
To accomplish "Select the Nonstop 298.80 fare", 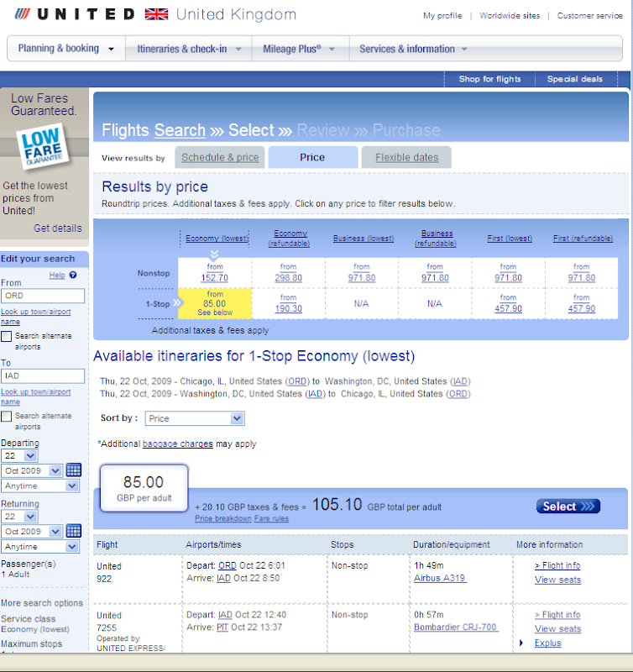I will pos(288,278).
